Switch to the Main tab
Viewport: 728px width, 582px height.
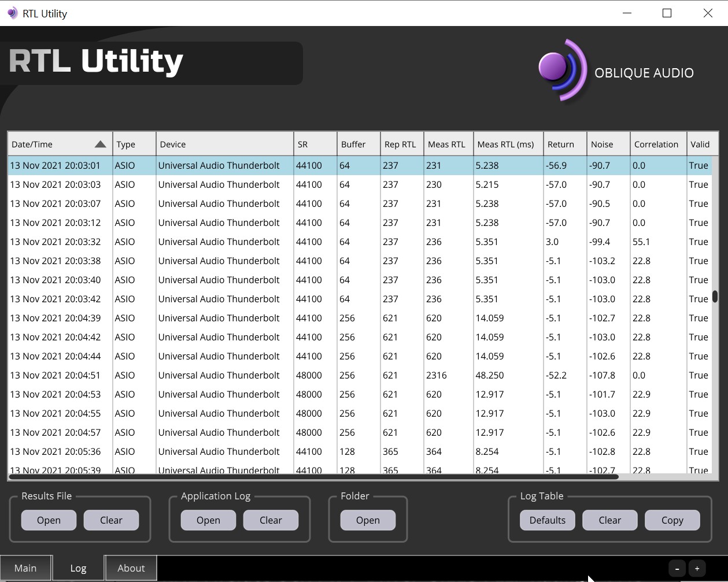click(x=25, y=568)
